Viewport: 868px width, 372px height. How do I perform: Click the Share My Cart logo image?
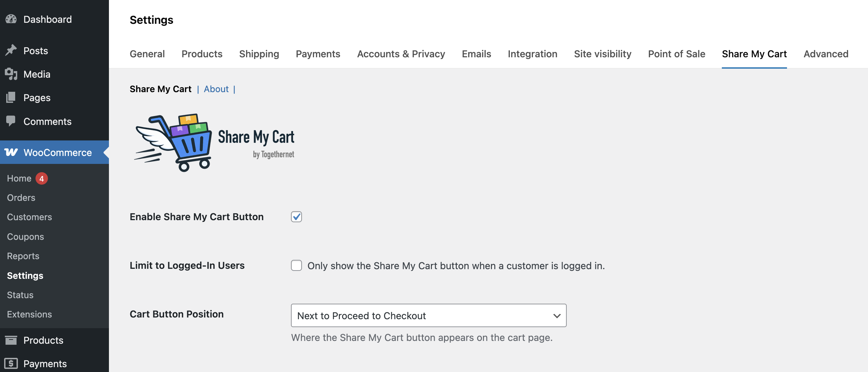(214, 143)
